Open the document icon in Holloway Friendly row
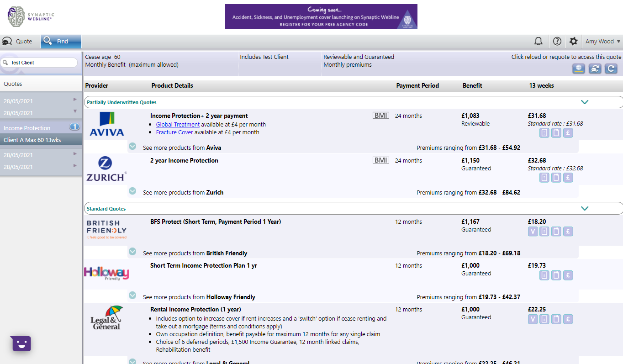This screenshot has height=364, width=623. pos(544,275)
